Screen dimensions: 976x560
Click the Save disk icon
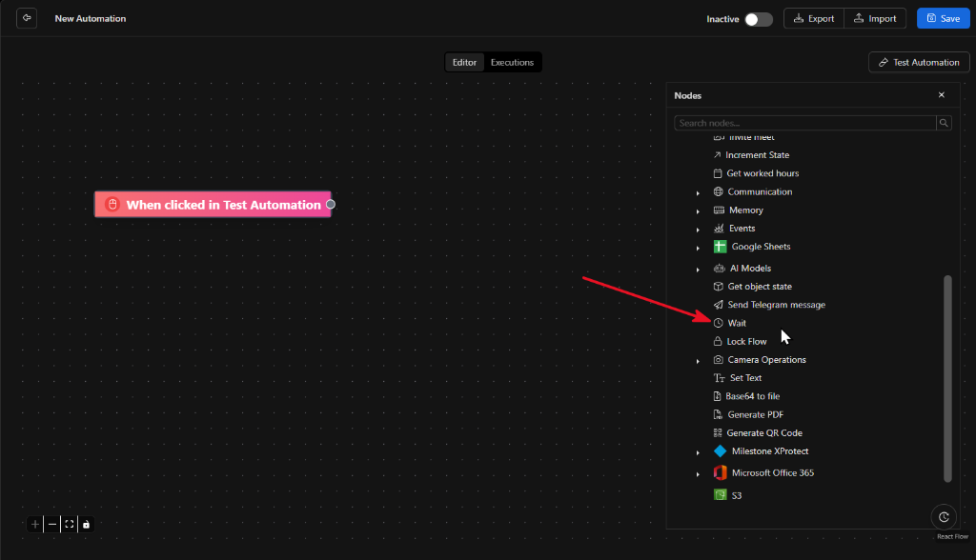click(x=931, y=18)
